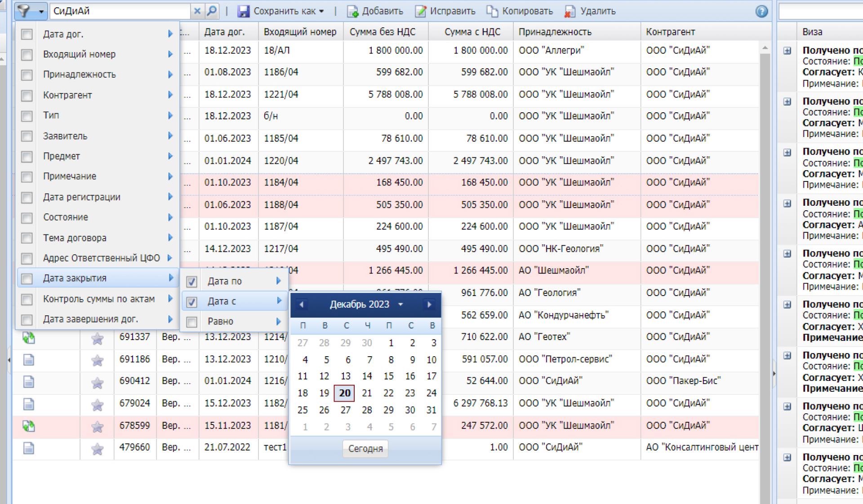Expand Предмет filter submenu arrow
Image resolution: width=863 pixels, height=504 pixels.
[x=170, y=156]
